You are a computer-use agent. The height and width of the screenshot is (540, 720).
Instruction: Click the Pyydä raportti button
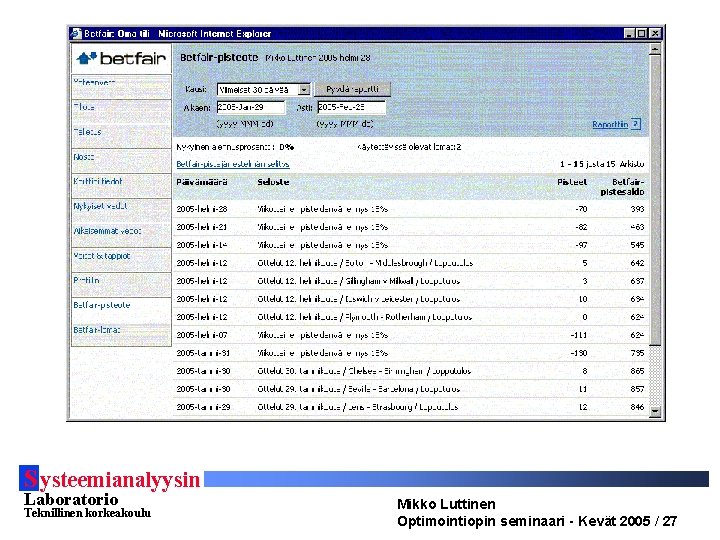352,89
